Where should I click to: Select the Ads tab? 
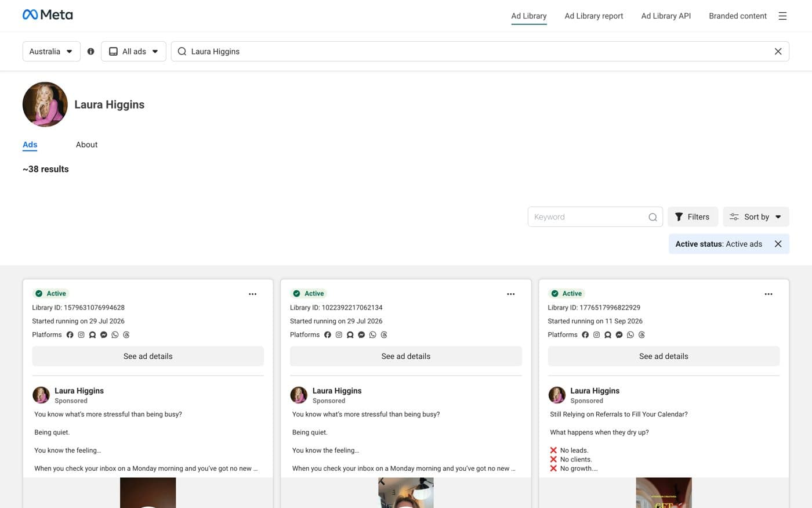30,145
